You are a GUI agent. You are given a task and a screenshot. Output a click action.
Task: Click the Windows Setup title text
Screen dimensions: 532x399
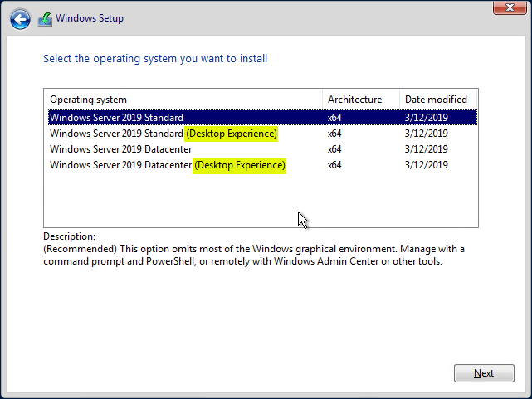90,18
